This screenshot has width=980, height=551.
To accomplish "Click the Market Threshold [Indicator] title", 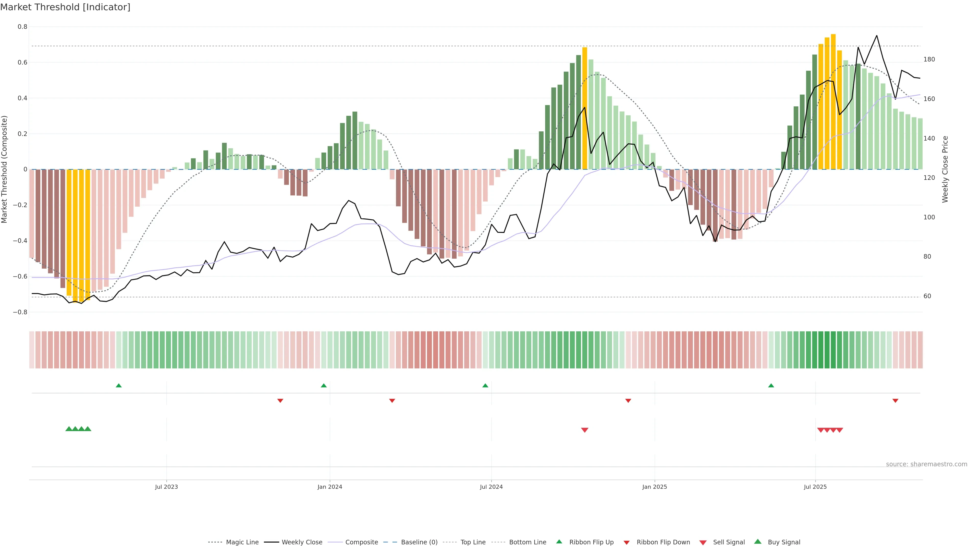I will tap(65, 7).
